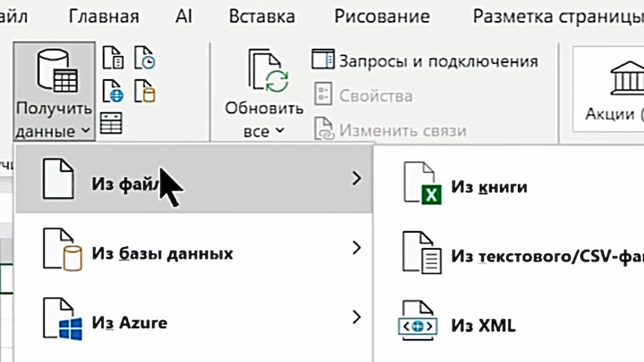The width and height of the screenshot is (644, 362).
Task: Switch to the Рисование tab
Action: (x=382, y=17)
